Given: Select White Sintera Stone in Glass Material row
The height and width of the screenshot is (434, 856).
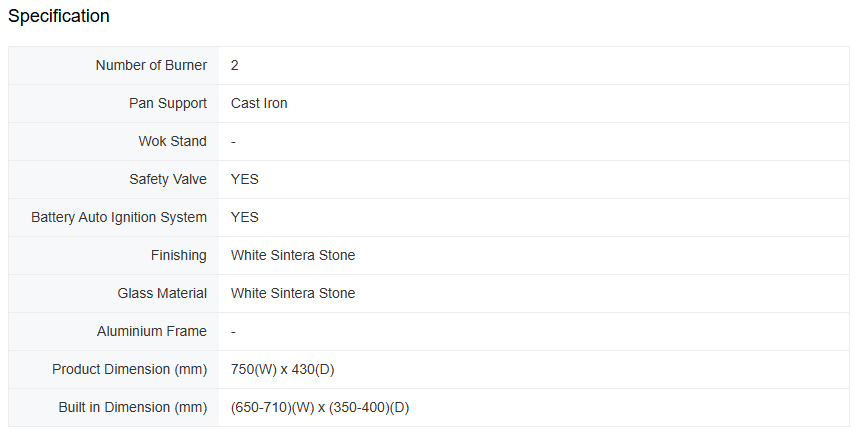Looking at the screenshot, I should click(293, 293).
